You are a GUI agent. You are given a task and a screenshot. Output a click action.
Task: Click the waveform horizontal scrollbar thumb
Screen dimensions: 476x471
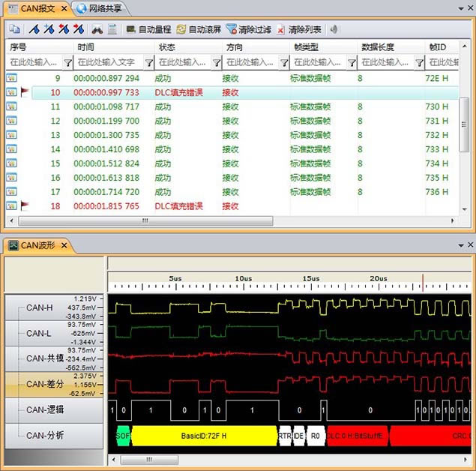[148, 459]
